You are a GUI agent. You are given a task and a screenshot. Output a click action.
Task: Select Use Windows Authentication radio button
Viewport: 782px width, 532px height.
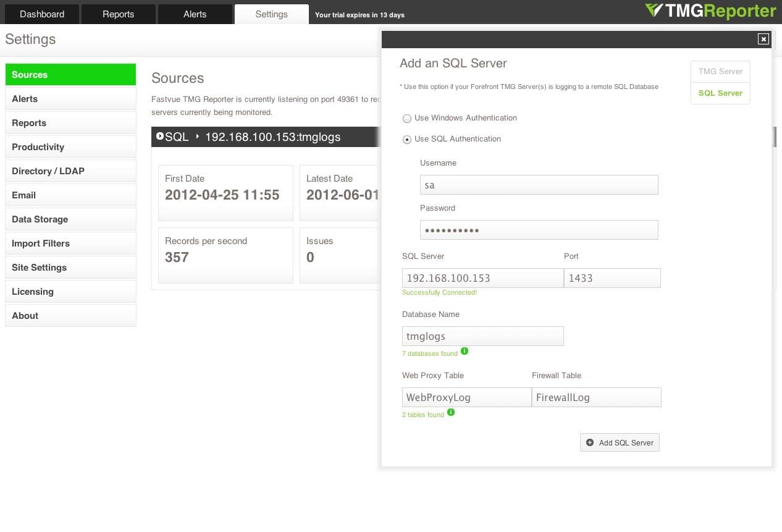(x=406, y=119)
